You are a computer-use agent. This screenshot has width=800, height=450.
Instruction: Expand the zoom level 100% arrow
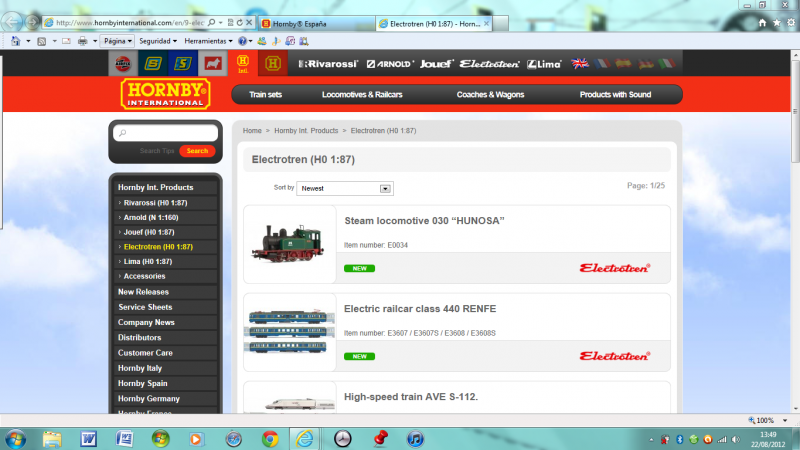click(x=785, y=420)
